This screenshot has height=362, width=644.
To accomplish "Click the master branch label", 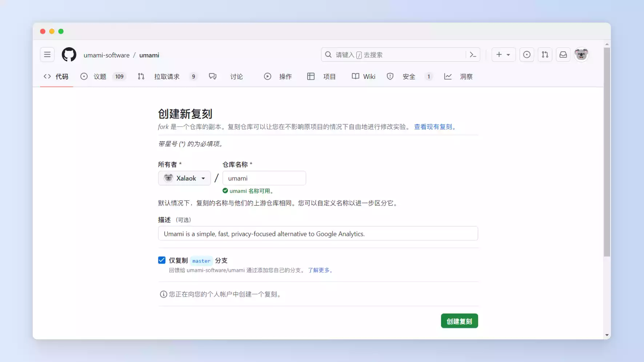I will pos(201,261).
